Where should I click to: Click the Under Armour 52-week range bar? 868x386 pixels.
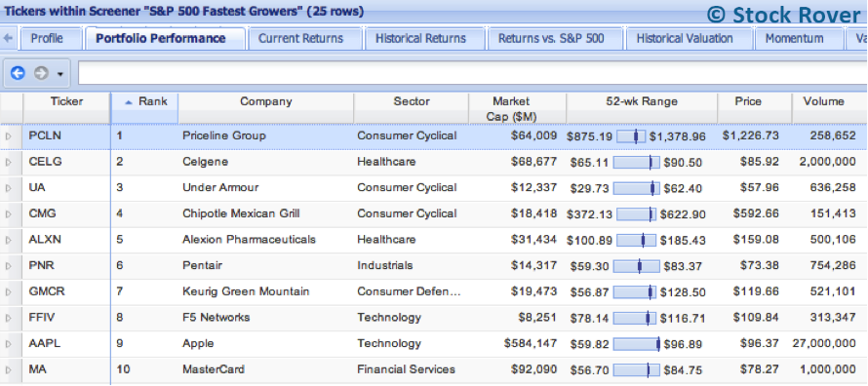tap(637, 188)
